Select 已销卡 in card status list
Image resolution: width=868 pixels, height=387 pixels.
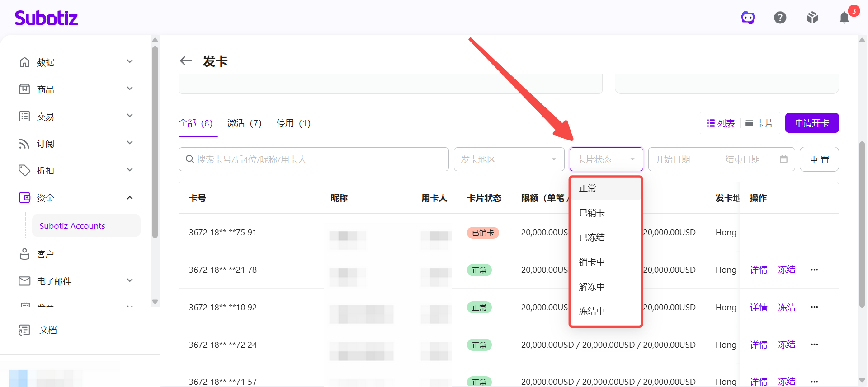606,213
